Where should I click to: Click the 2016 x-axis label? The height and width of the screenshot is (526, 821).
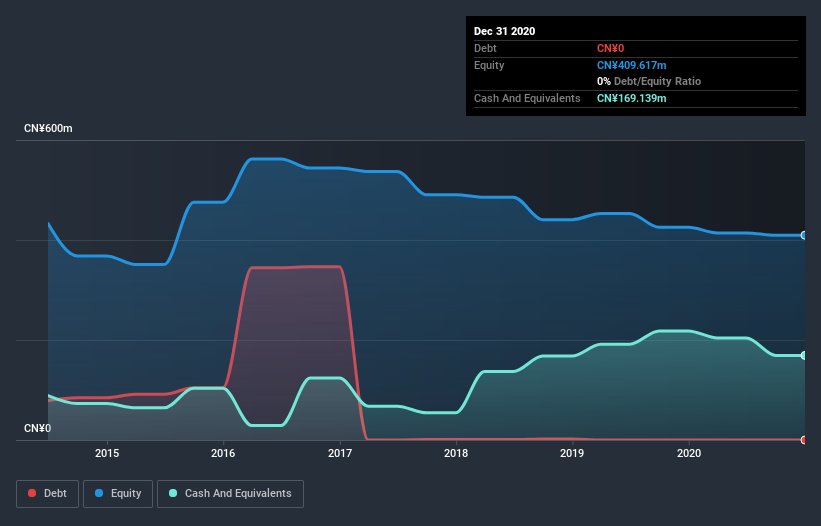coord(223,453)
